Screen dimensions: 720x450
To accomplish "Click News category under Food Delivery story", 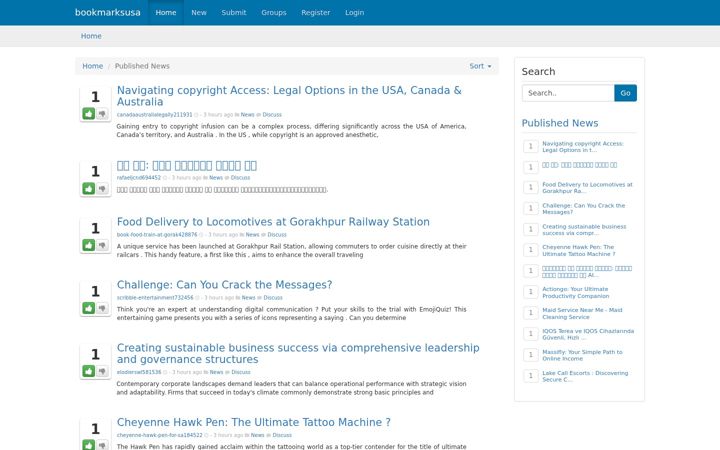I will 253,235.
